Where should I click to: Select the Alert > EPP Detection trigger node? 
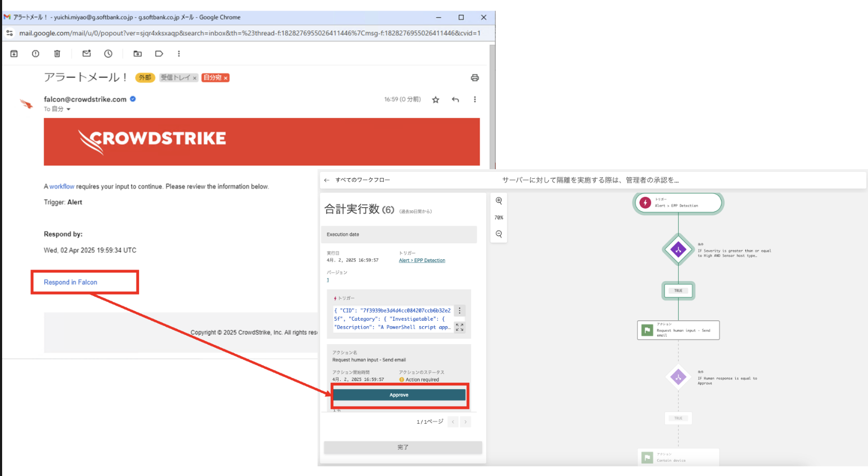(x=678, y=203)
